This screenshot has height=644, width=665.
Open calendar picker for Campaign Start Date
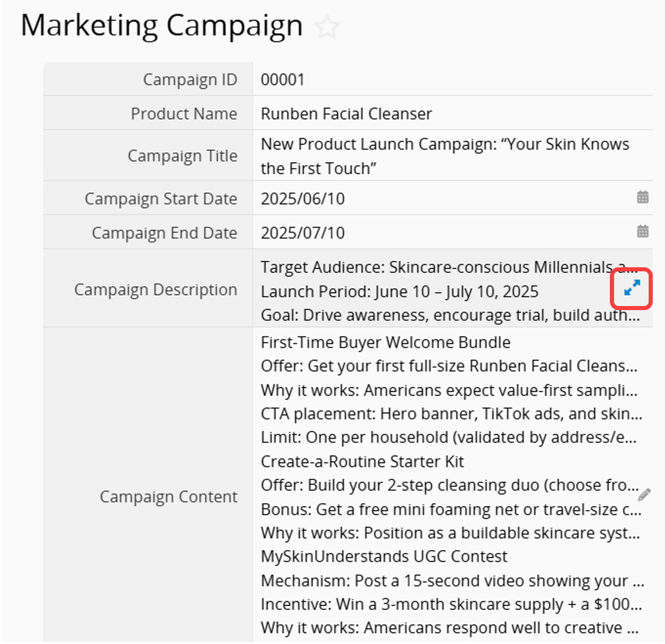tap(643, 197)
